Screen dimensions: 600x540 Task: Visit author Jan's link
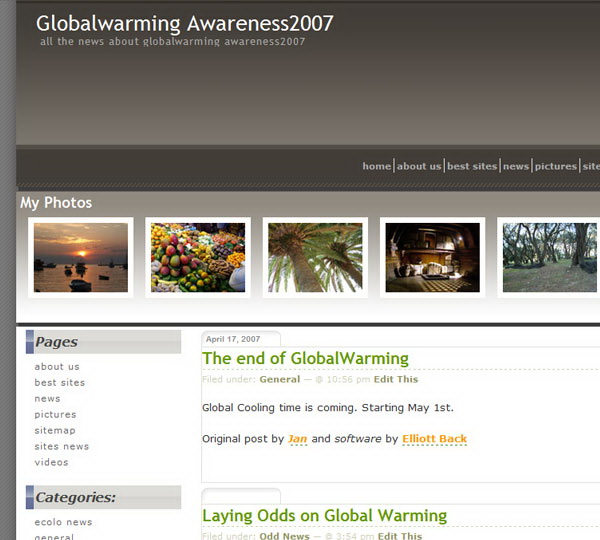pyautogui.click(x=297, y=439)
